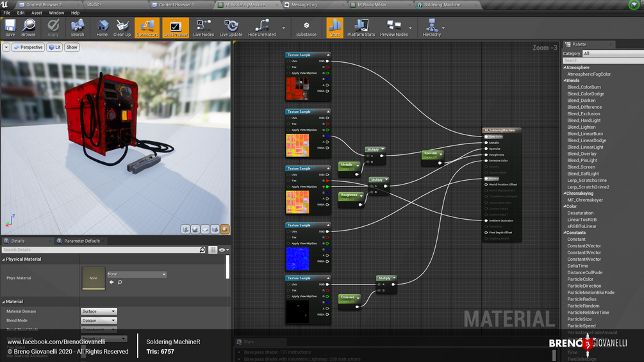Click the Preview Nodes icon

pos(393,28)
